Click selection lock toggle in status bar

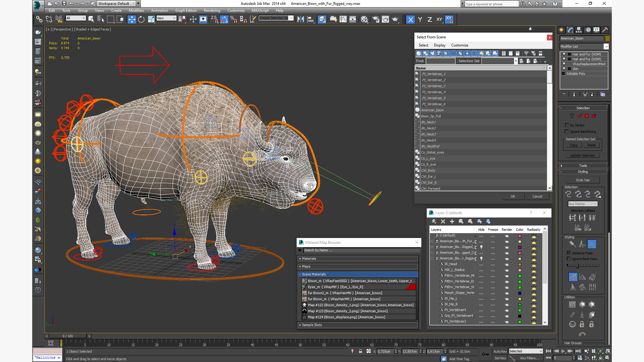361,351
